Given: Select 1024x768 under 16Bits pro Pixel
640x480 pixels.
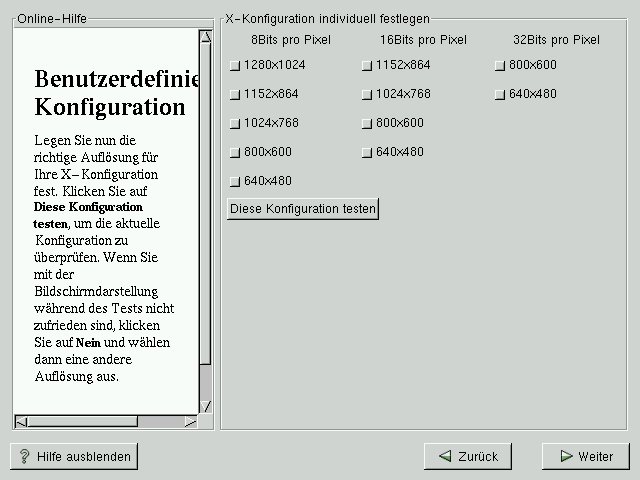Looking at the screenshot, I should [x=367, y=95].
